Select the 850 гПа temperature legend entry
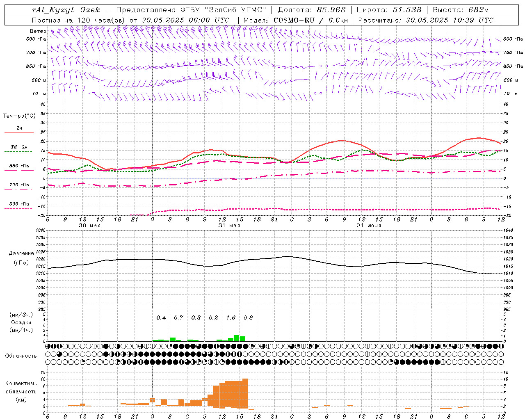The height and width of the screenshot is (420, 525). point(19,166)
